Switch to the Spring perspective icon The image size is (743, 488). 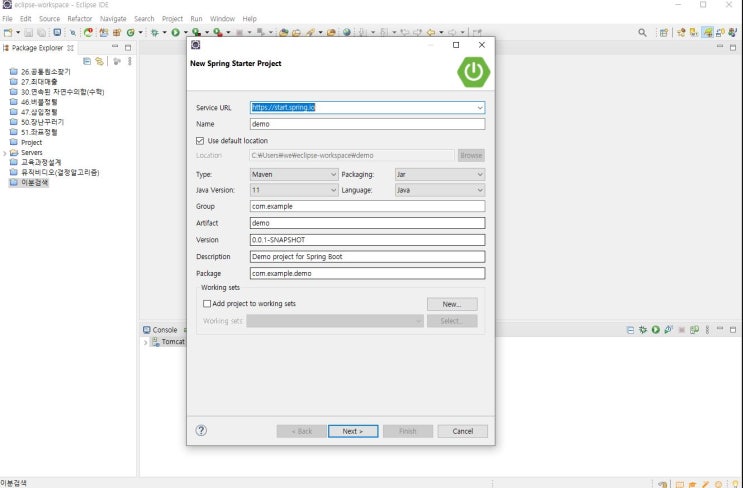coord(708,33)
